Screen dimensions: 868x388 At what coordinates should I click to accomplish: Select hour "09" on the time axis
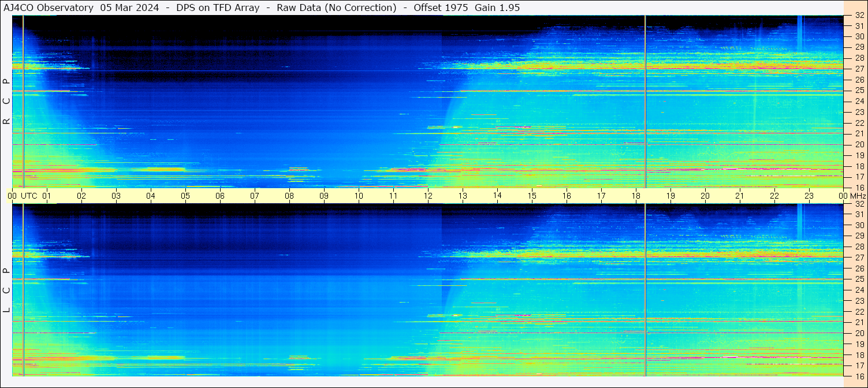[x=324, y=196]
